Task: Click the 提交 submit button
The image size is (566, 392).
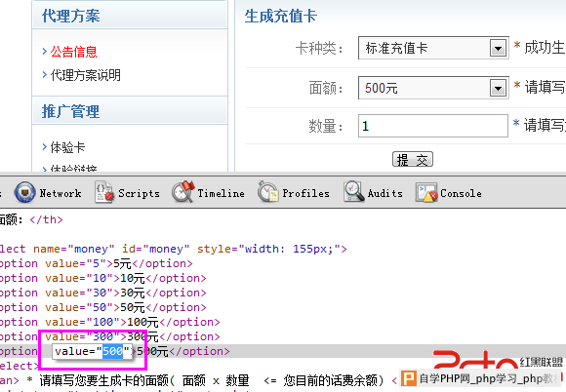Action: coord(413,159)
